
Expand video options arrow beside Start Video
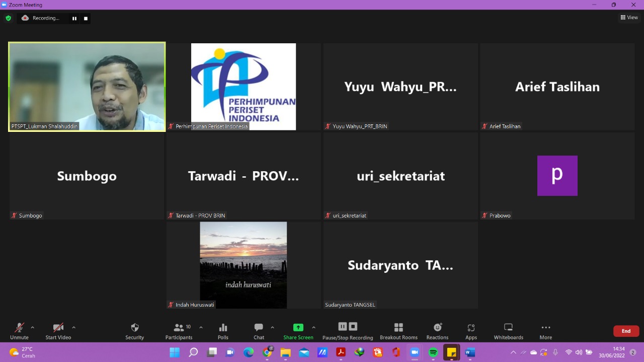point(73,327)
